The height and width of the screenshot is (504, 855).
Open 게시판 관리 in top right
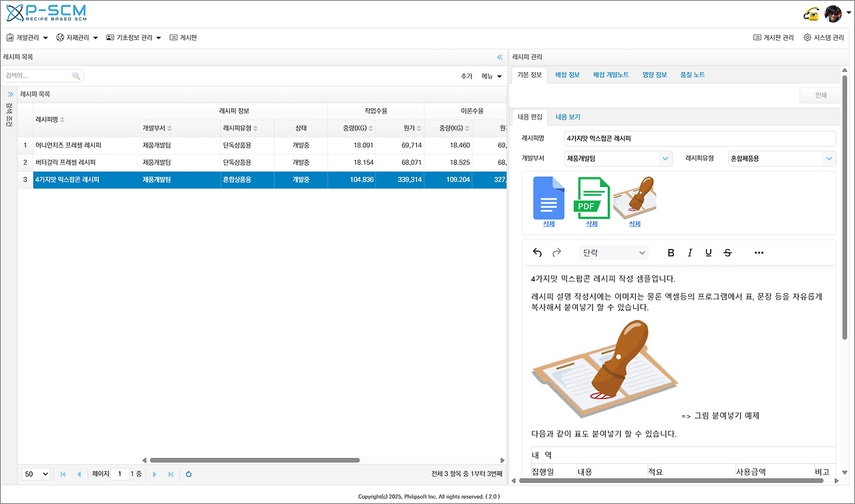774,38
